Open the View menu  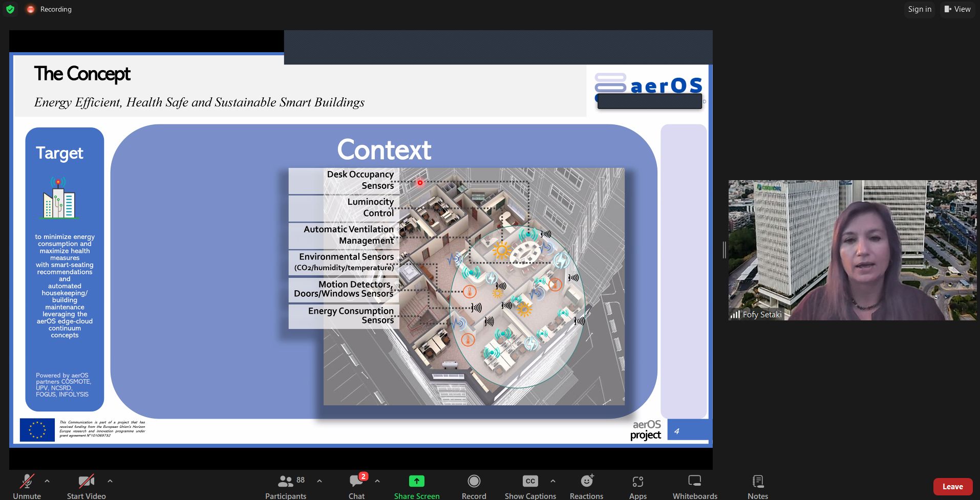coord(957,9)
